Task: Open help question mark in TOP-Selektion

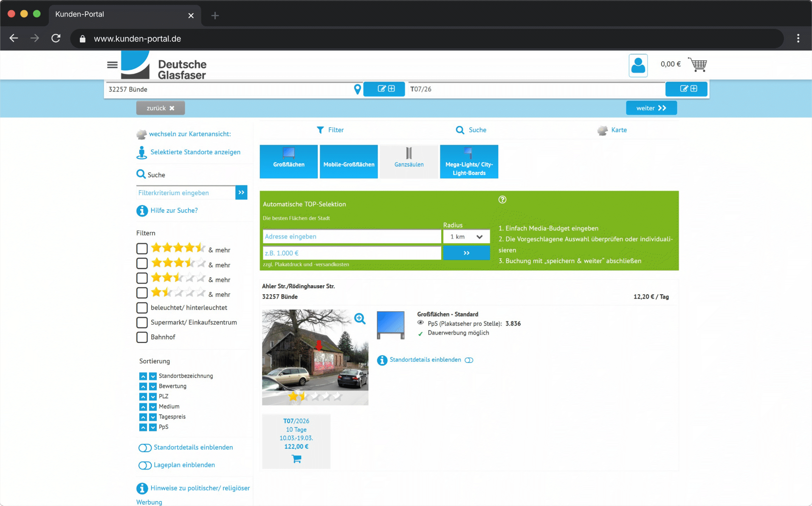Action: [x=502, y=200]
